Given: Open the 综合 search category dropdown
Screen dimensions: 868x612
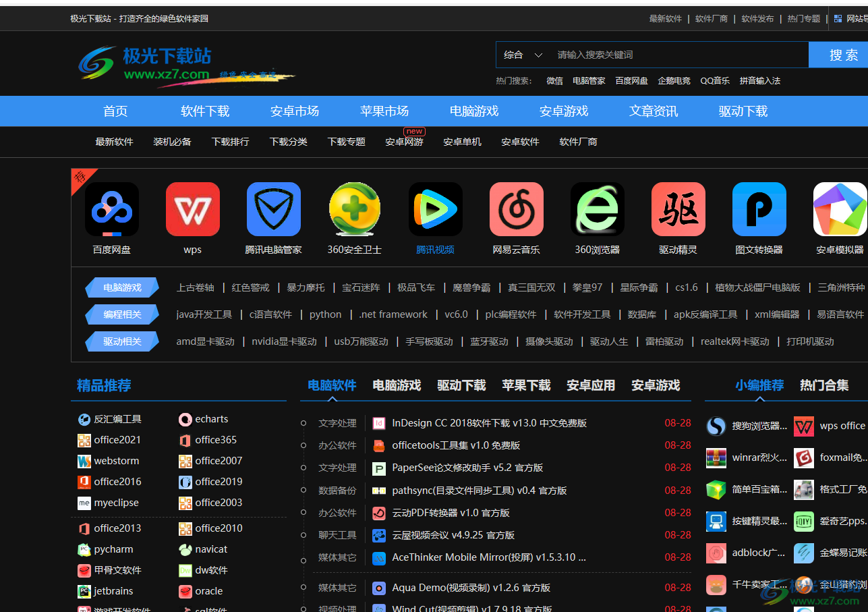Looking at the screenshot, I should [523, 55].
